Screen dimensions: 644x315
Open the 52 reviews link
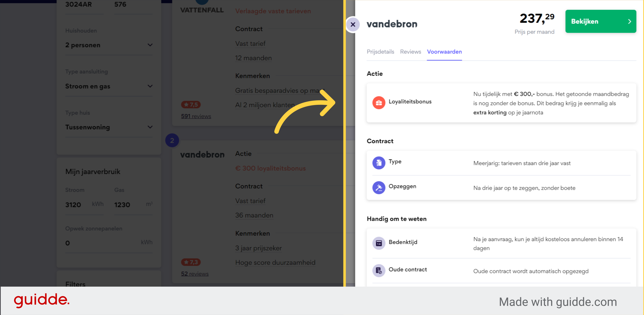pyautogui.click(x=195, y=274)
